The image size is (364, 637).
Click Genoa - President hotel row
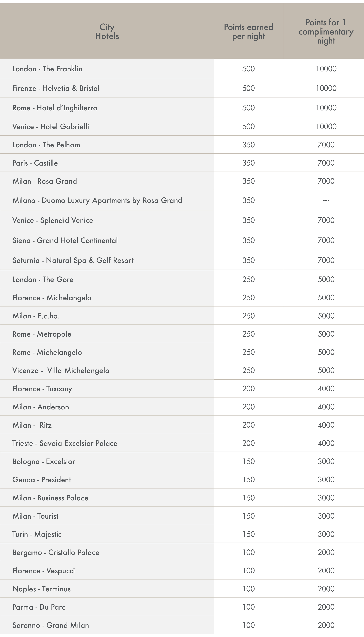click(x=182, y=480)
